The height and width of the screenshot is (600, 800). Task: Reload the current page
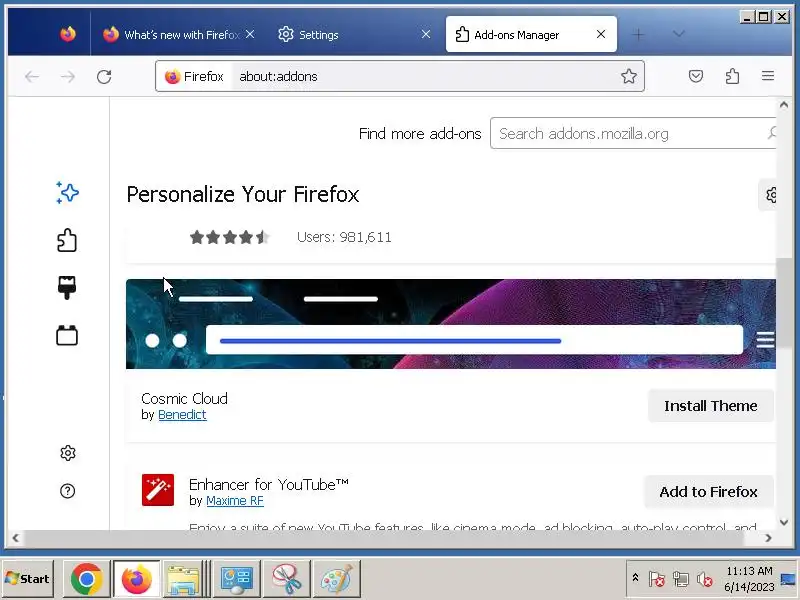104,77
